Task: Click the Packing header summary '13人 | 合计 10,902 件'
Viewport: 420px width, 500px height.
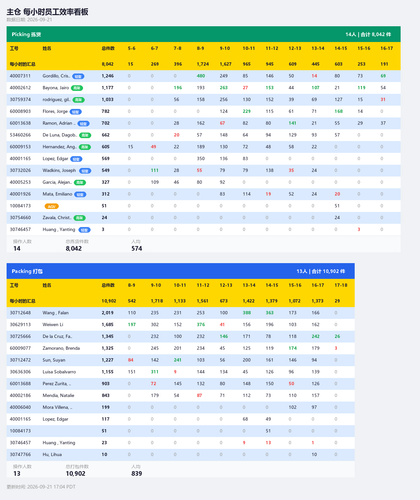Action: click(321, 271)
